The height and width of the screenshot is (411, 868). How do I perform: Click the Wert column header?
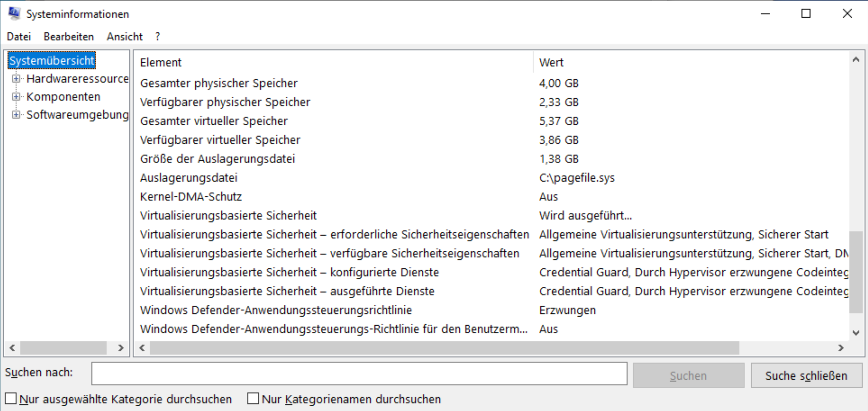click(x=691, y=62)
